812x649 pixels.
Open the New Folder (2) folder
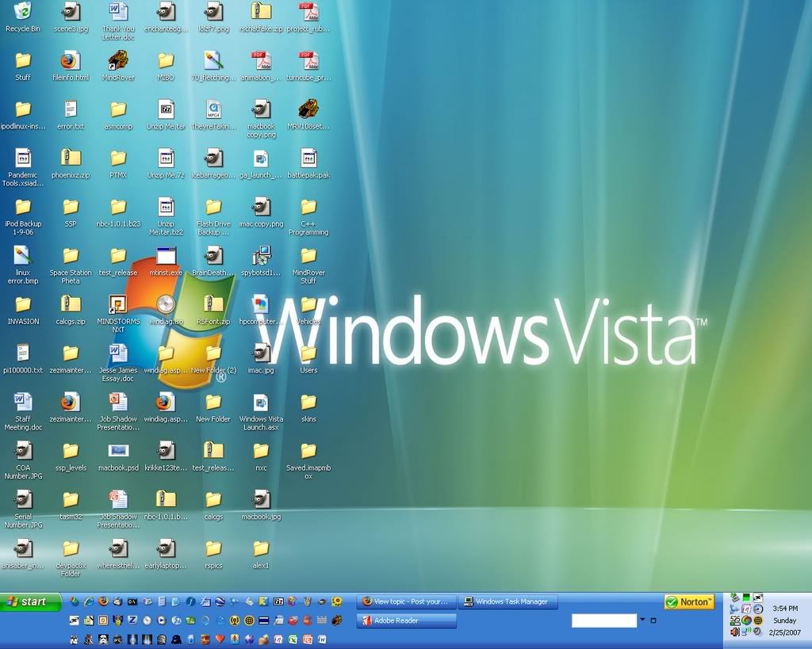tap(213, 358)
